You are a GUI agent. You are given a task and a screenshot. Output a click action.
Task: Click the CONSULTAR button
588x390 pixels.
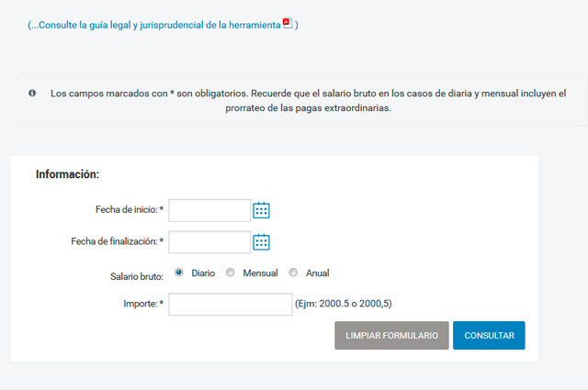pyautogui.click(x=489, y=335)
